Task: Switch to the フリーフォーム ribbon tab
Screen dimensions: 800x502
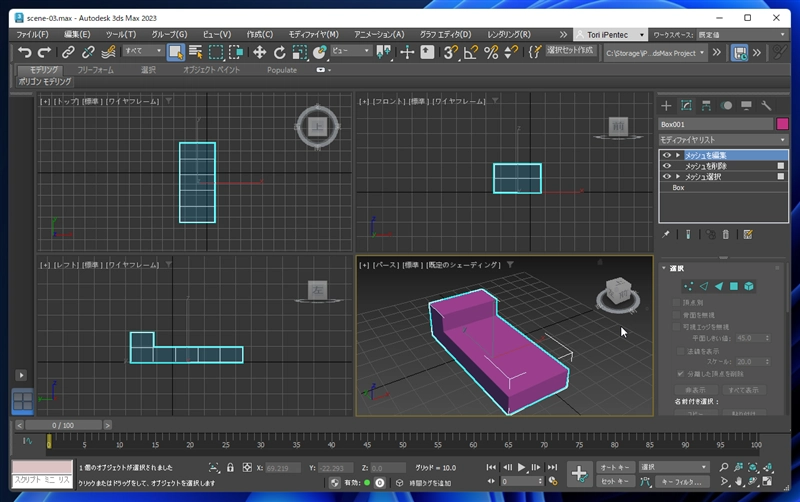Action: [95, 70]
